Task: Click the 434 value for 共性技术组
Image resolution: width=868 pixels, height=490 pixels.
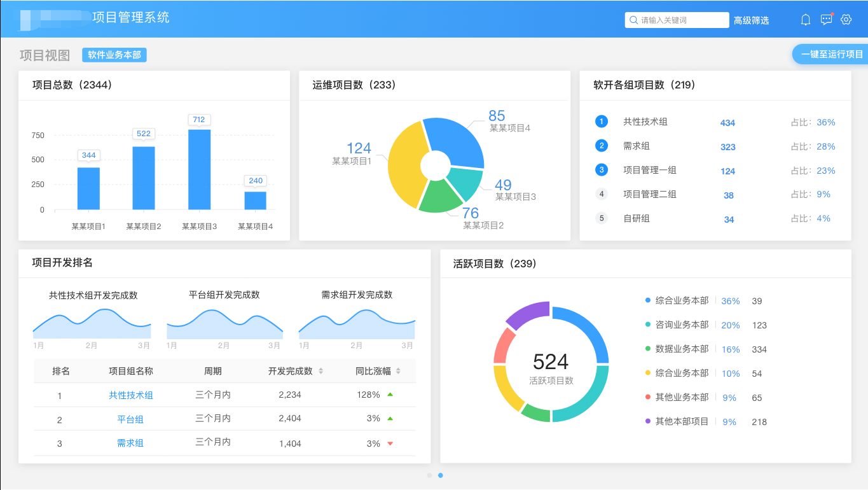Action: coord(727,123)
